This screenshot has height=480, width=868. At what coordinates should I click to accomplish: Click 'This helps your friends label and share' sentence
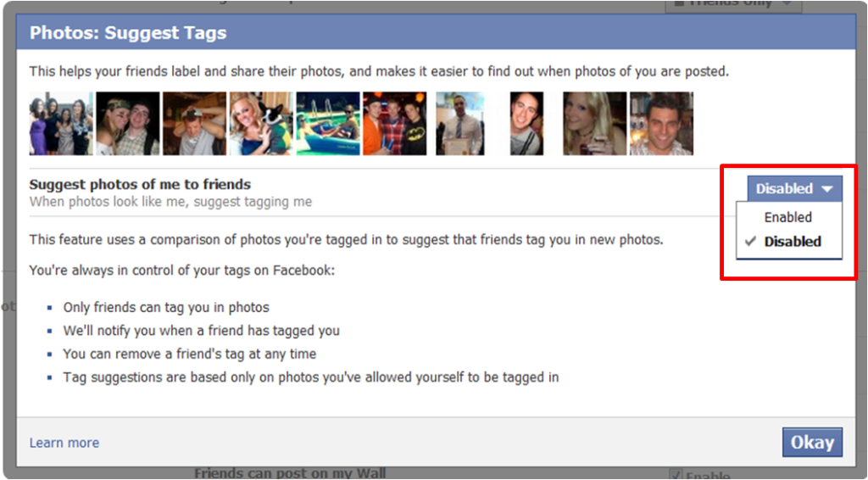pos(379,71)
